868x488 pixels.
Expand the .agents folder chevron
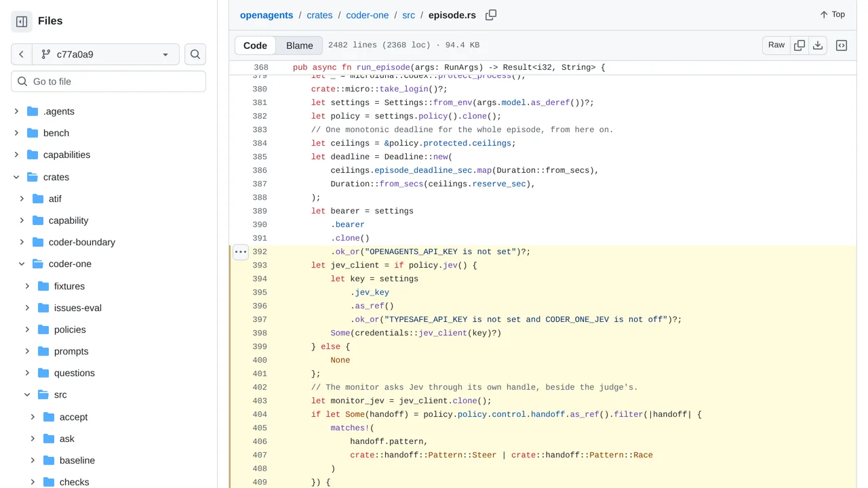(x=16, y=111)
